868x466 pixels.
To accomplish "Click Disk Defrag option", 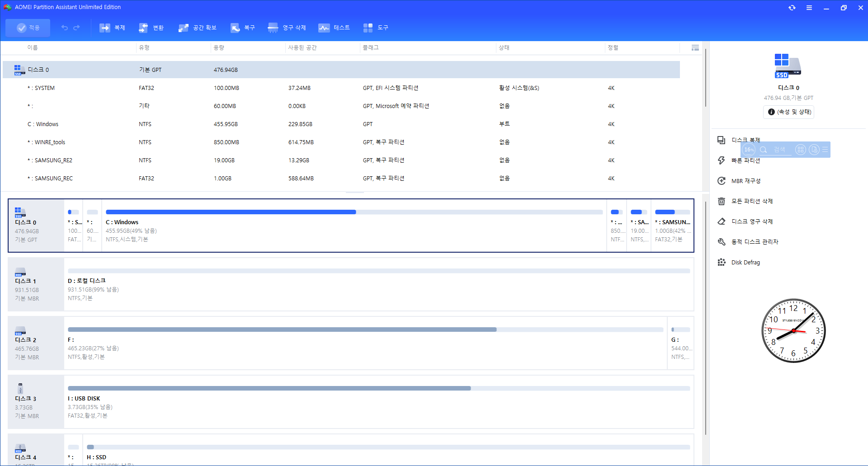I will [745, 262].
